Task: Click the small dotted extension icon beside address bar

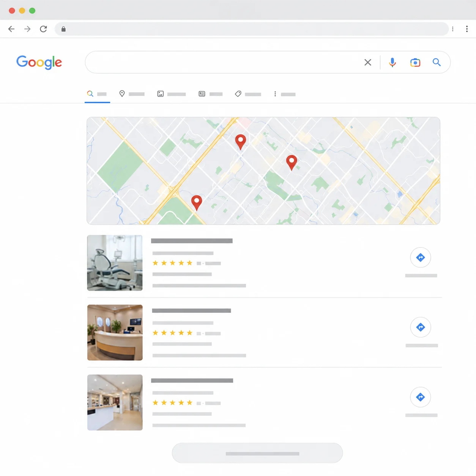Action: point(453,29)
